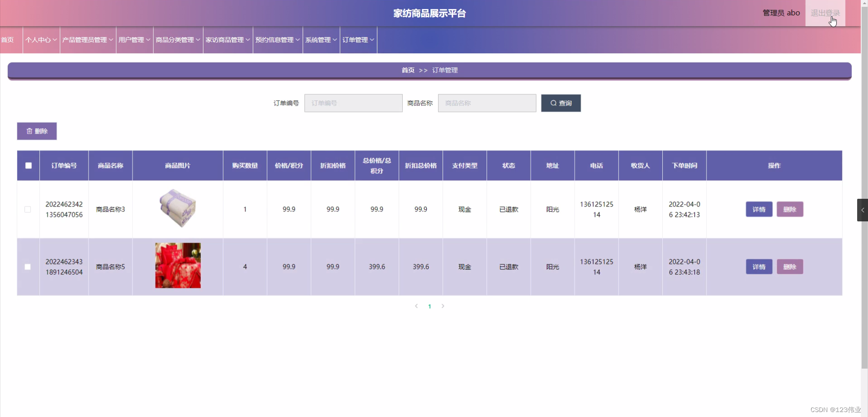Expand the 商品分类管理 dropdown

pyautogui.click(x=177, y=40)
